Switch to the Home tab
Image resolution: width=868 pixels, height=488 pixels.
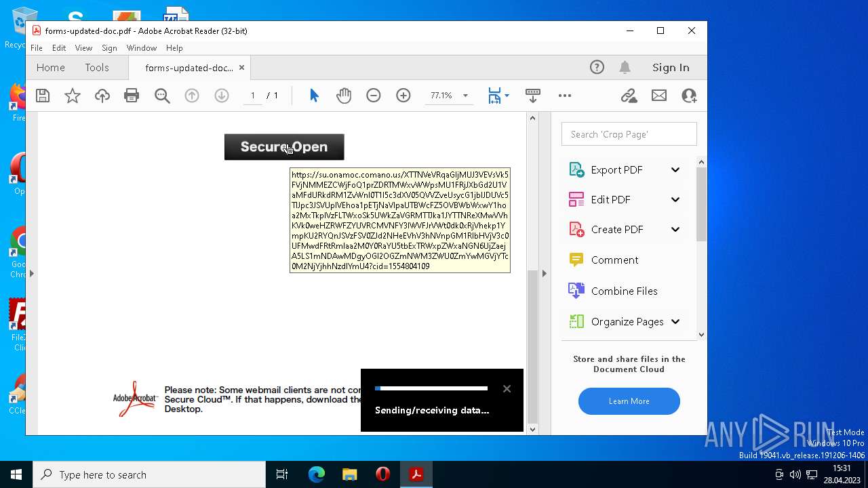(51, 67)
